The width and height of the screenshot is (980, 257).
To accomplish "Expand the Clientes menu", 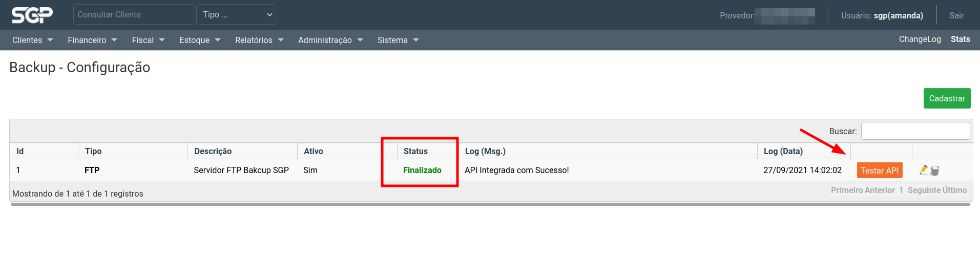I will click(32, 40).
